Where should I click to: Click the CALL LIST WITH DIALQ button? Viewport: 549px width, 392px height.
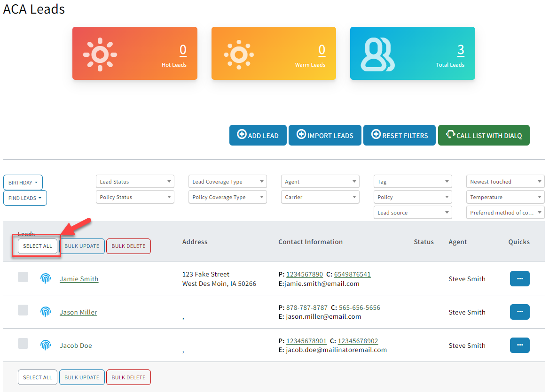point(484,135)
